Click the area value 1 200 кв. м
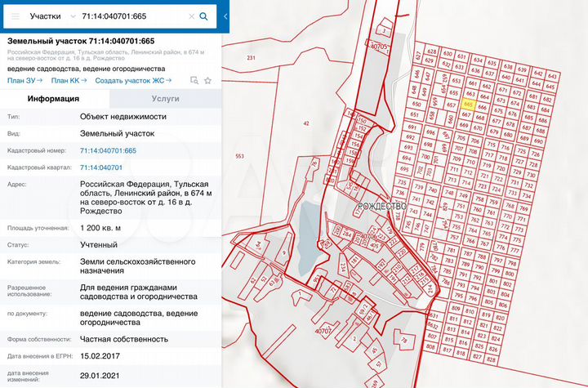The width and height of the screenshot is (588, 388). point(100,228)
